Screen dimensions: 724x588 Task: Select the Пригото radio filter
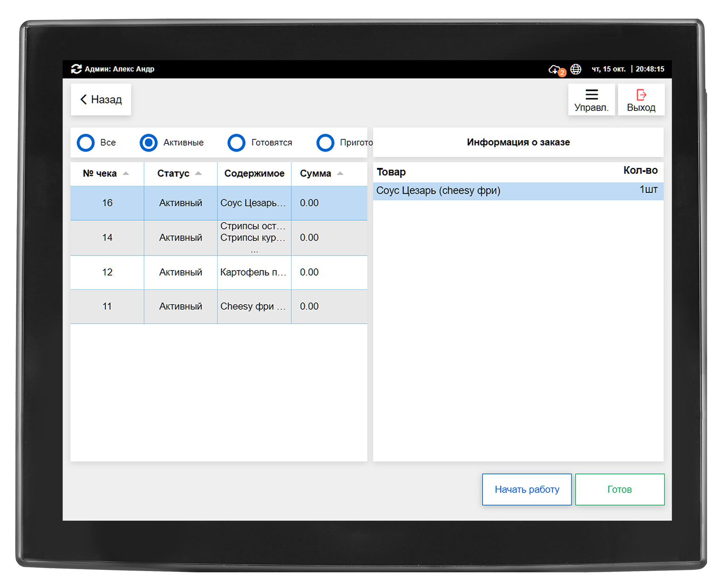tap(325, 143)
